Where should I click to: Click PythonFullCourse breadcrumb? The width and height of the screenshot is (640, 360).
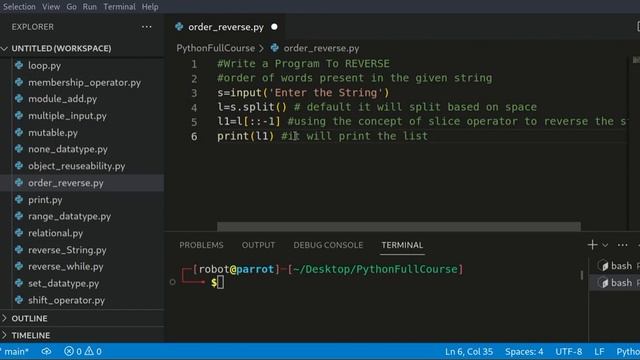coord(216,48)
